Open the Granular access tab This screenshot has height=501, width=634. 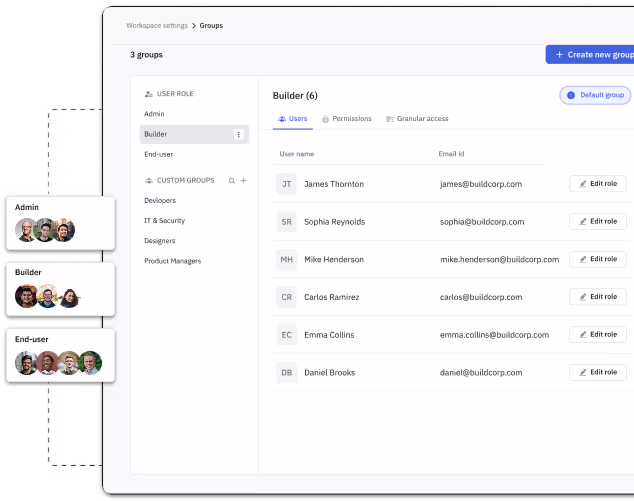[x=417, y=119]
